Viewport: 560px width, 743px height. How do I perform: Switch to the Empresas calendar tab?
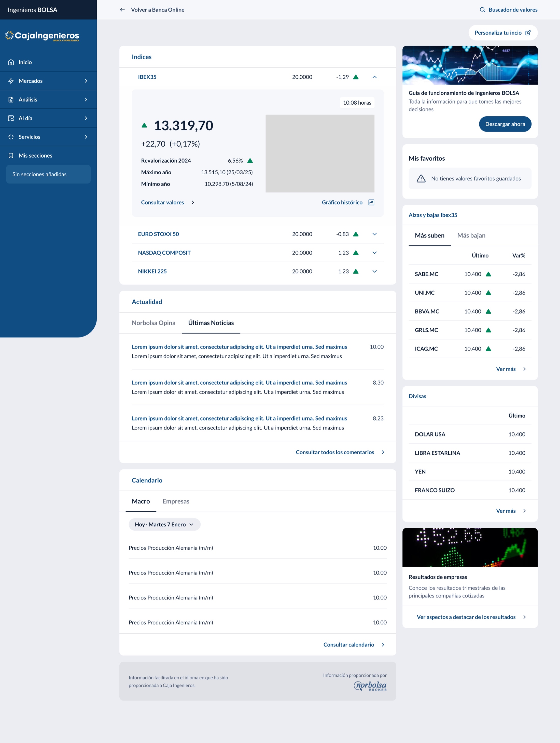(x=176, y=501)
